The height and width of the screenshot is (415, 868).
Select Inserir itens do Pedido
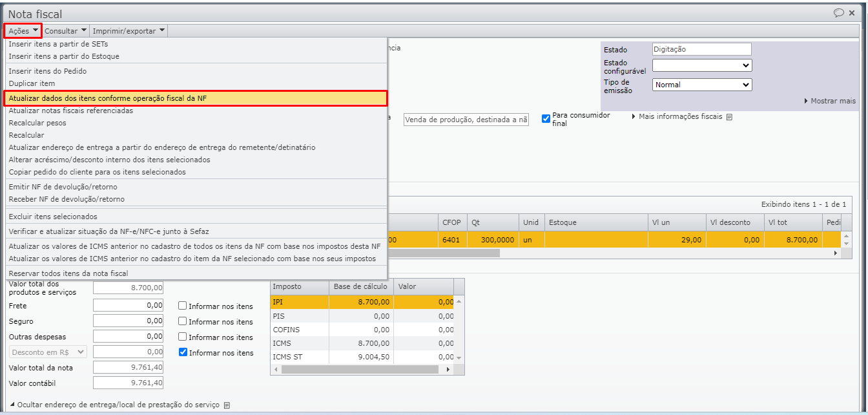[196, 71]
